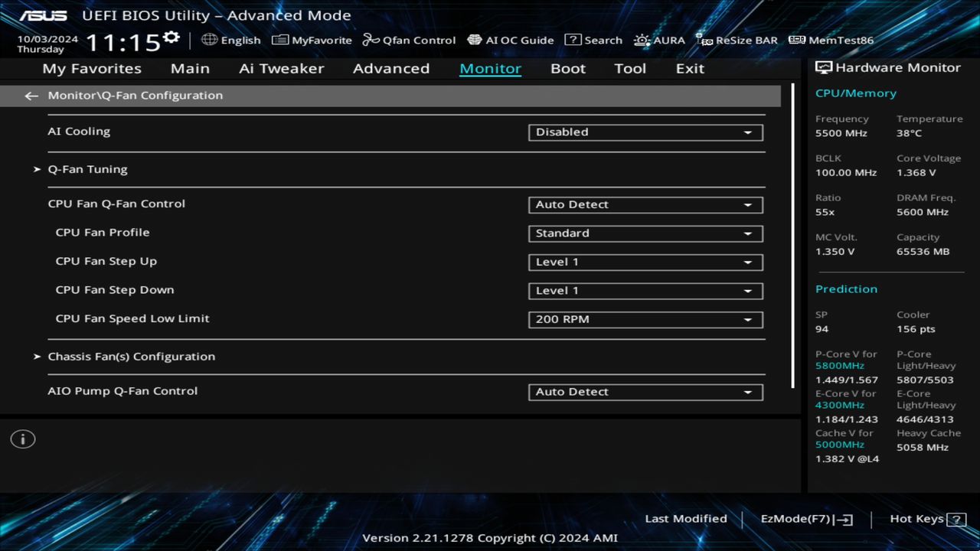The height and width of the screenshot is (551, 980).
Task: Open Q-Fan Tuning
Action: pos(87,168)
